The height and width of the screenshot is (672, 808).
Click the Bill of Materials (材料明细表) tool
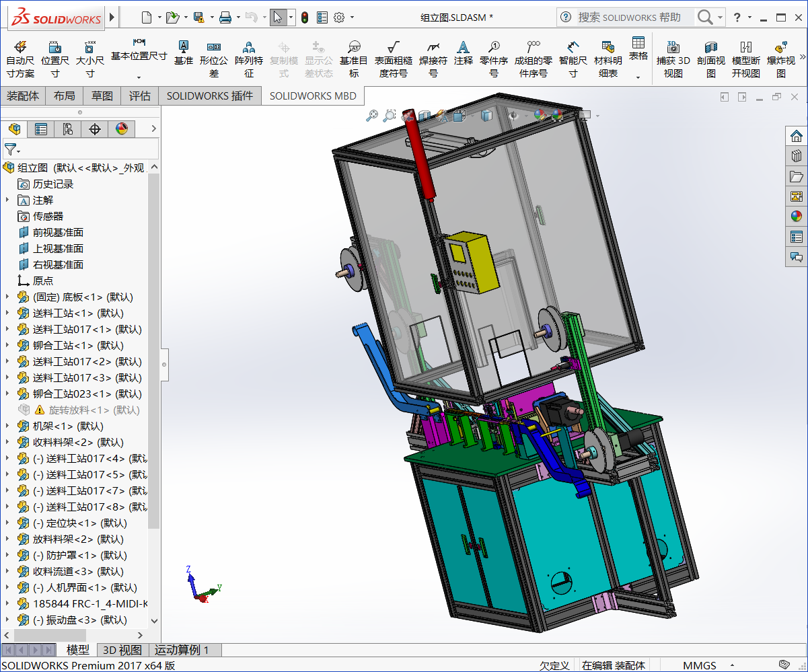click(x=608, y=58)
